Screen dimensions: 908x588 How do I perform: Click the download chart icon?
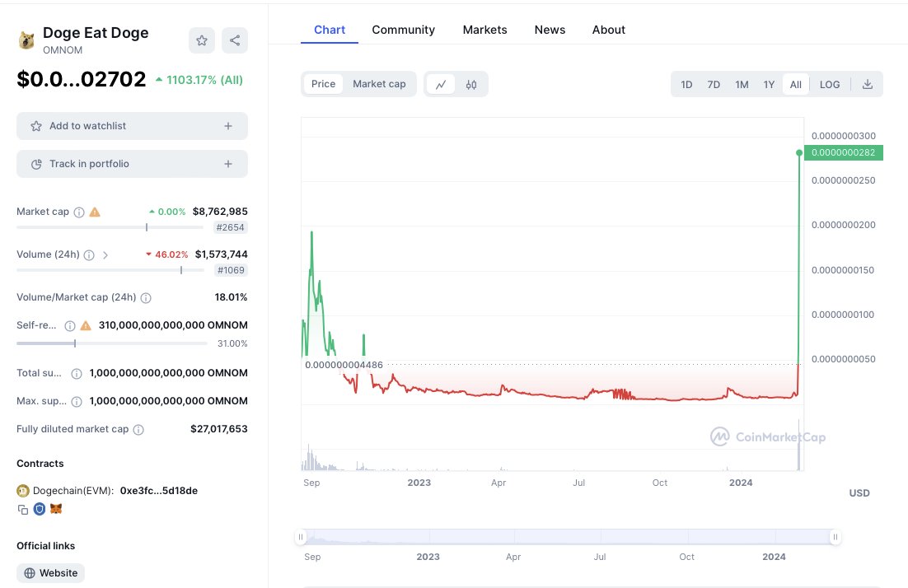pos(868,83)
